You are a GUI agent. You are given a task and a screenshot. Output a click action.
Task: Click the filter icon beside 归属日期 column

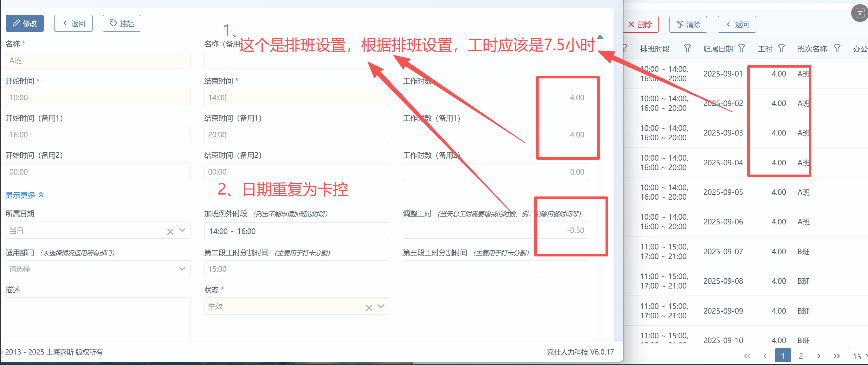[x=741, y=49]
